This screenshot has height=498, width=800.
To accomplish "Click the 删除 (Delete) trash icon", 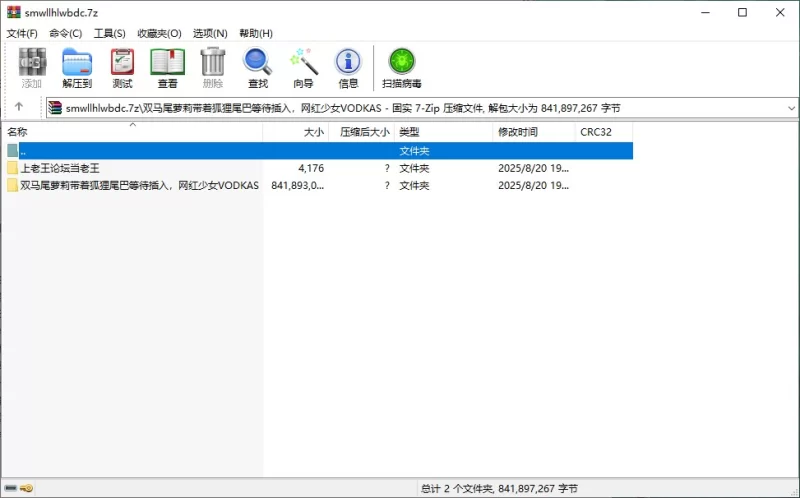I will (x=213, y=62).
